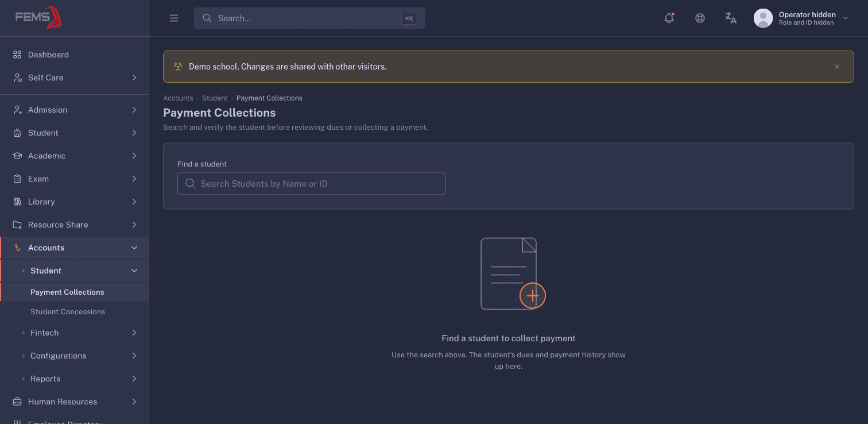Click the Student backpack icon
The width and height of the screenshot is (868, 424).
pos(17,133)
